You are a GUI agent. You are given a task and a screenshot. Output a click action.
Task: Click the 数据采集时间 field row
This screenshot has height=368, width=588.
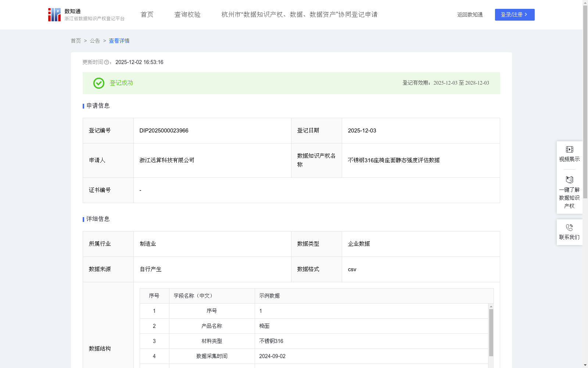pos(314,356)
